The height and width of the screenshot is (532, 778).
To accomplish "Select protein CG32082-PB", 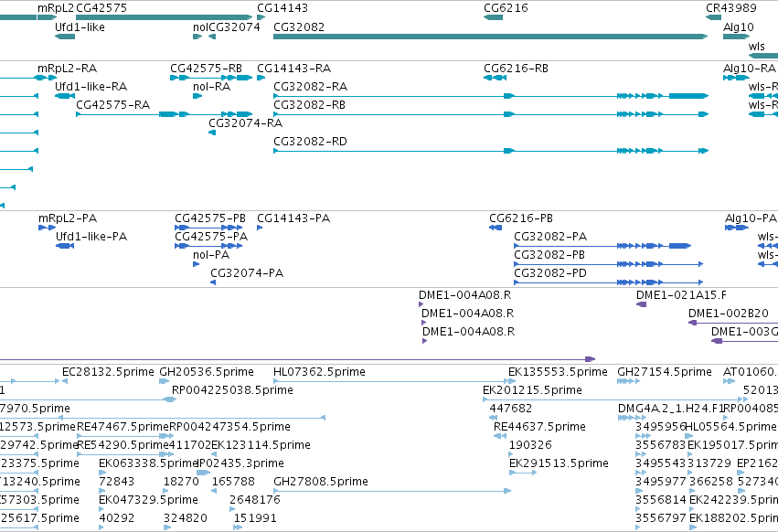I will coord(608,264).
